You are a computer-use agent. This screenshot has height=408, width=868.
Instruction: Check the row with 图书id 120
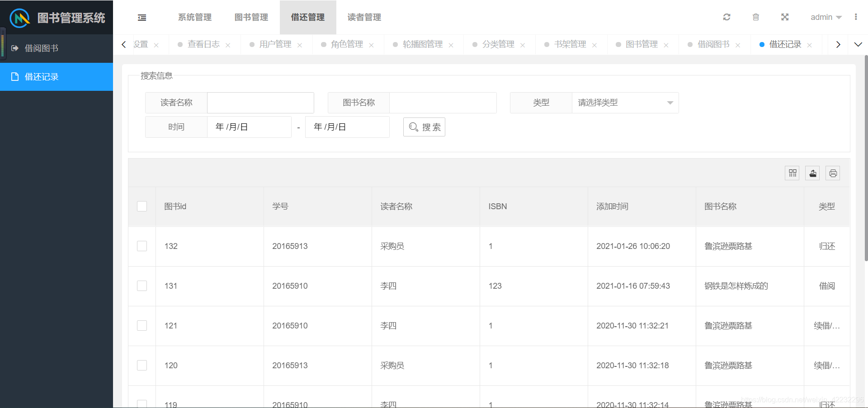[x=142, y=366]
